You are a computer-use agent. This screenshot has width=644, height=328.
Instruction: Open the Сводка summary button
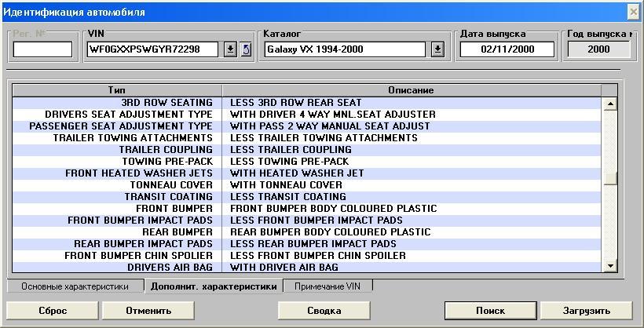[324, 311]
